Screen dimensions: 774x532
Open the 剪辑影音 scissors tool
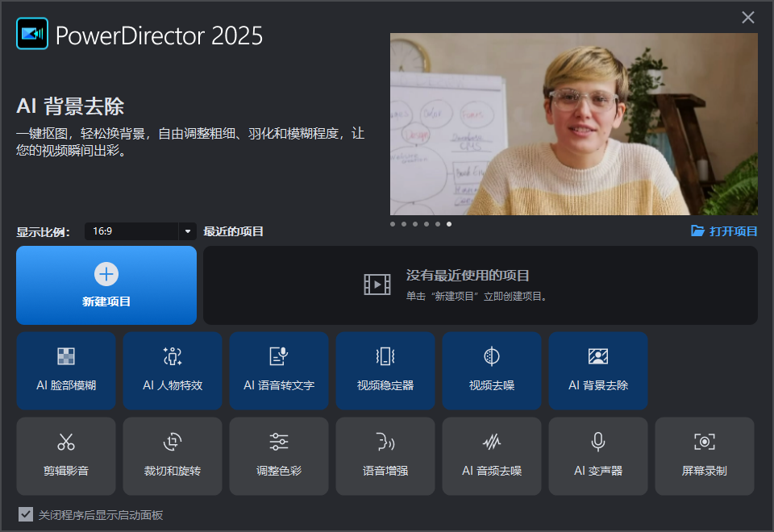(66, 455)
